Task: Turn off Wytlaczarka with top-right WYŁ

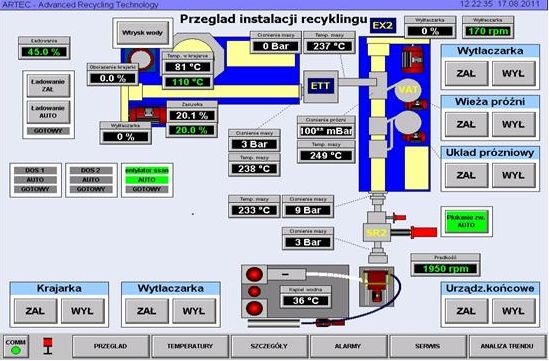Action: point(513,74)
